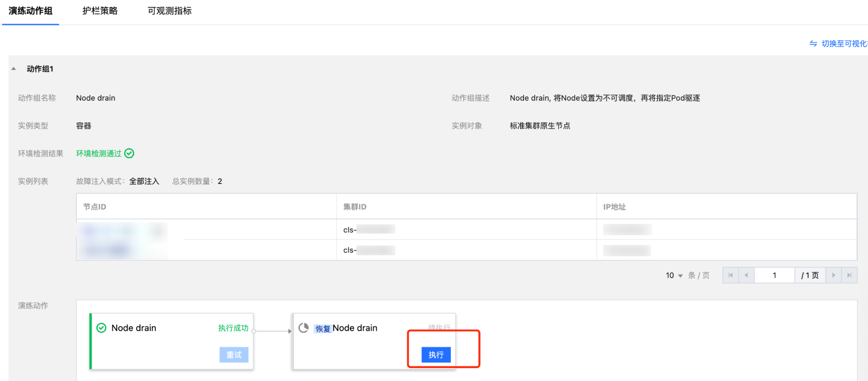
Task: Click the 环境检测结果 label
Action: (41, 153)
